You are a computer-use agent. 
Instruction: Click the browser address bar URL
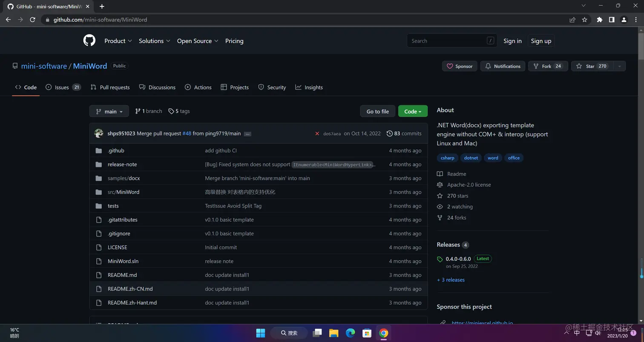coord(100,20)
